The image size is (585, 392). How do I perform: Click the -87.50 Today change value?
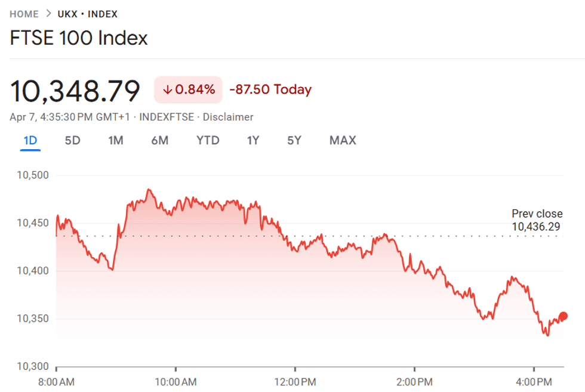click(270, 89)
